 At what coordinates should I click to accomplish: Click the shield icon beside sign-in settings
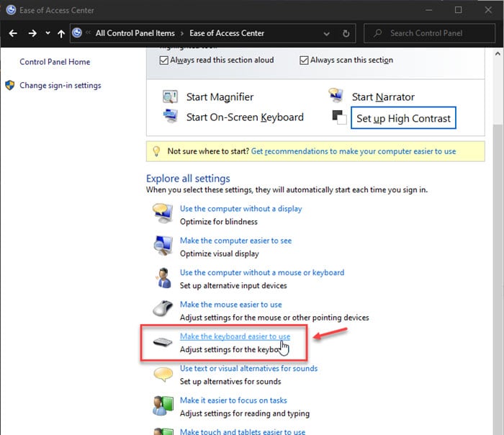tap(10, 85)
